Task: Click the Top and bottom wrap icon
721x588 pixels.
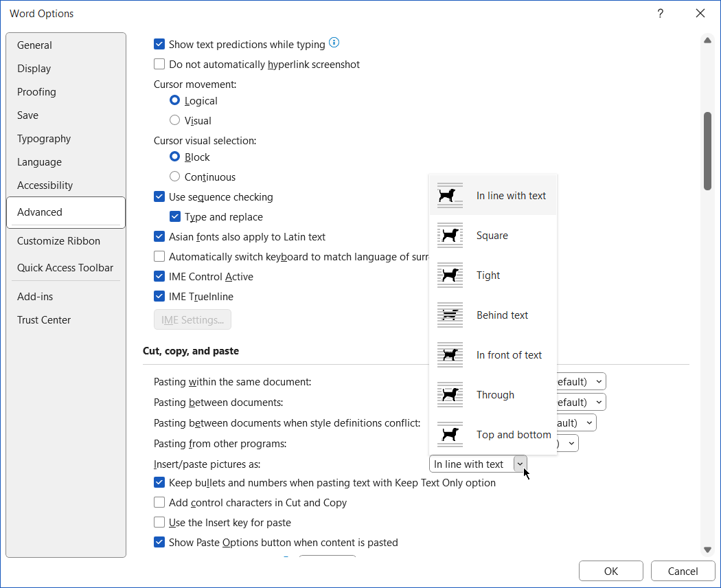Action: [450, 434]
